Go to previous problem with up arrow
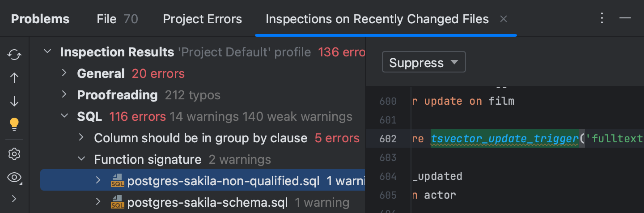The image size is (644, 213). [14, 78]
